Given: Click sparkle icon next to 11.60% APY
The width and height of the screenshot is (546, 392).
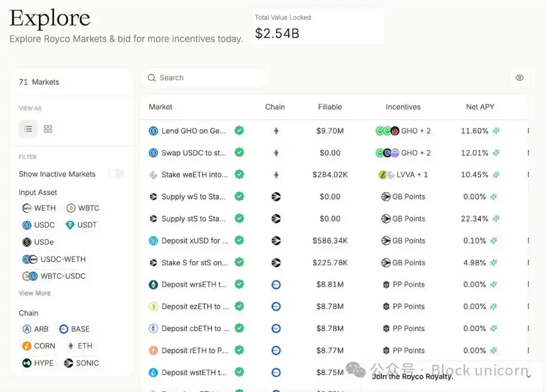Looking at the screenshot, I should [496, 131].
